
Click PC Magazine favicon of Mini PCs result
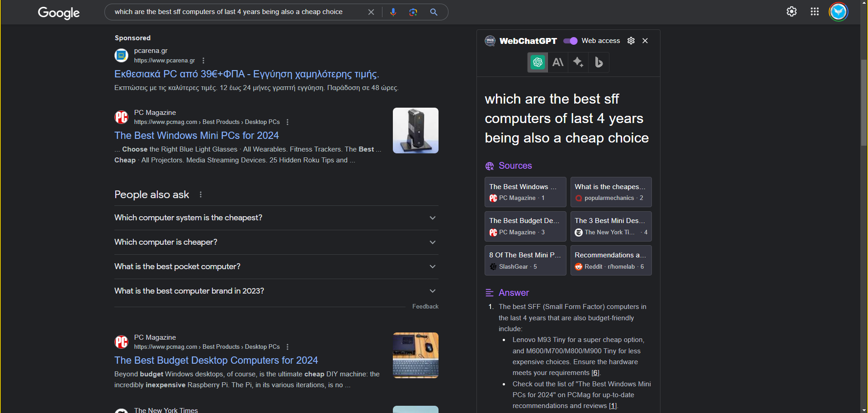121,117
